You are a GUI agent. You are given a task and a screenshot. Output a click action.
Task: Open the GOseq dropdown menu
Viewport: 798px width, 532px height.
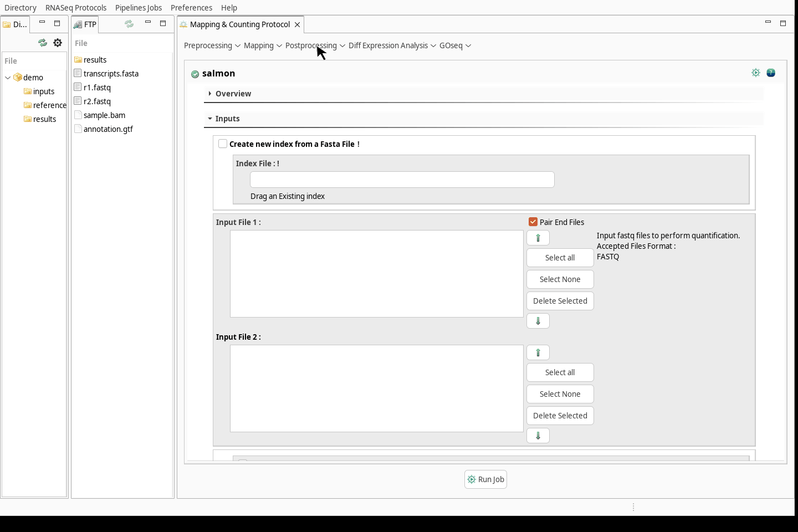(x=456, y=45)
